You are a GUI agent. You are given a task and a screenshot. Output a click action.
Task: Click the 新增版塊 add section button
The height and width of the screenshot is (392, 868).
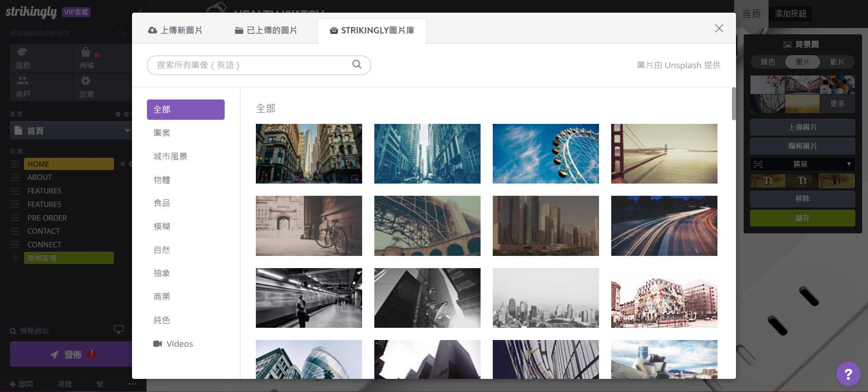coord(69,258)
